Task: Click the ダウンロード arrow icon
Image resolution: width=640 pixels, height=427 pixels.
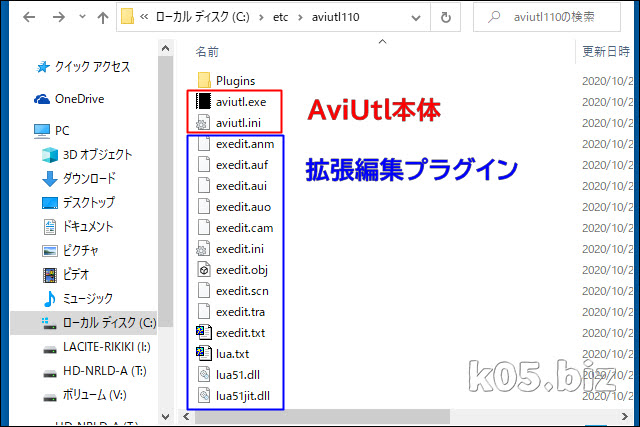Action: pos(50,179)
